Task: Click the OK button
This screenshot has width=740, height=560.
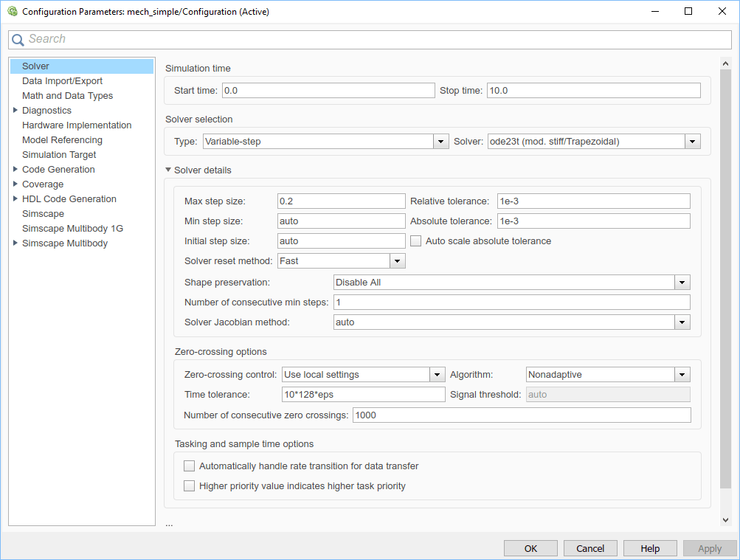Action: point(530,548)
